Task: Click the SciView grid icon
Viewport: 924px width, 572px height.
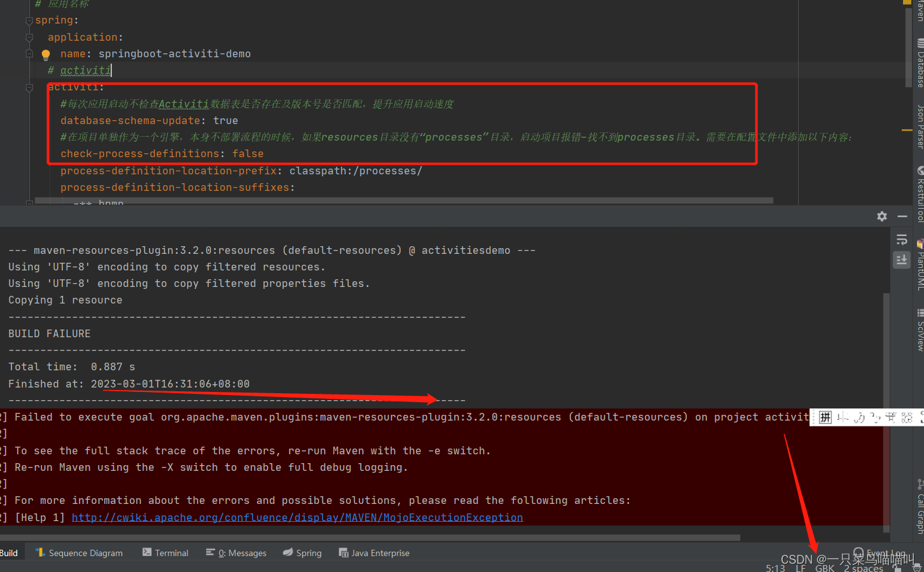Action: click(x=920, y=312)
